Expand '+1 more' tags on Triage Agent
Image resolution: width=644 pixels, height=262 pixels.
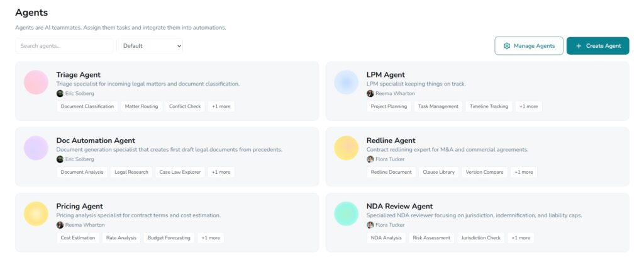coord(220,106)
